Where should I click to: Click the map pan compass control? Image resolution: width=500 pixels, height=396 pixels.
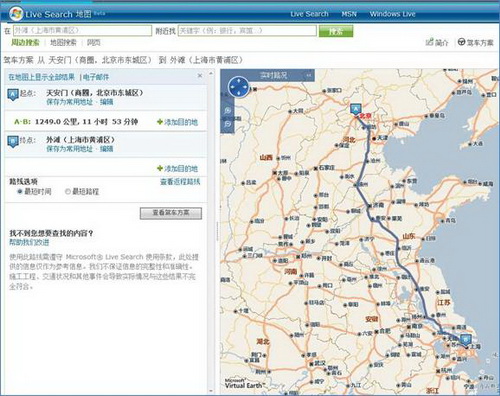tap(239, 87)
